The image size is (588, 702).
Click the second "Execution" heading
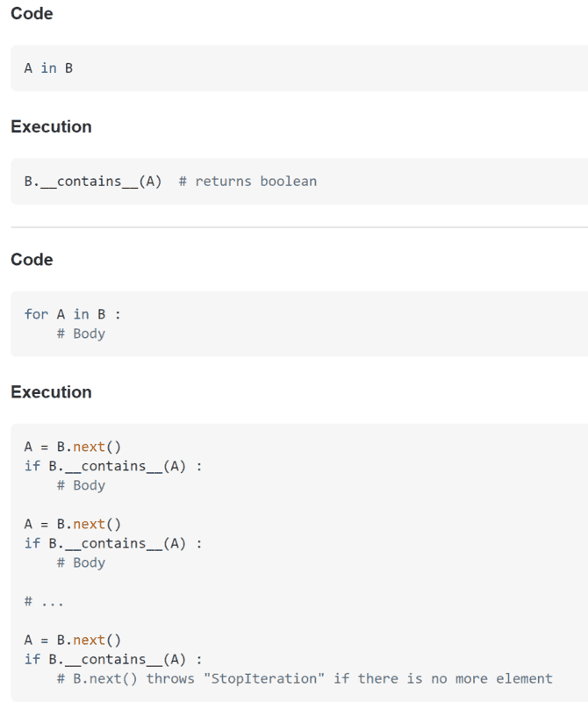pos(51,392)
